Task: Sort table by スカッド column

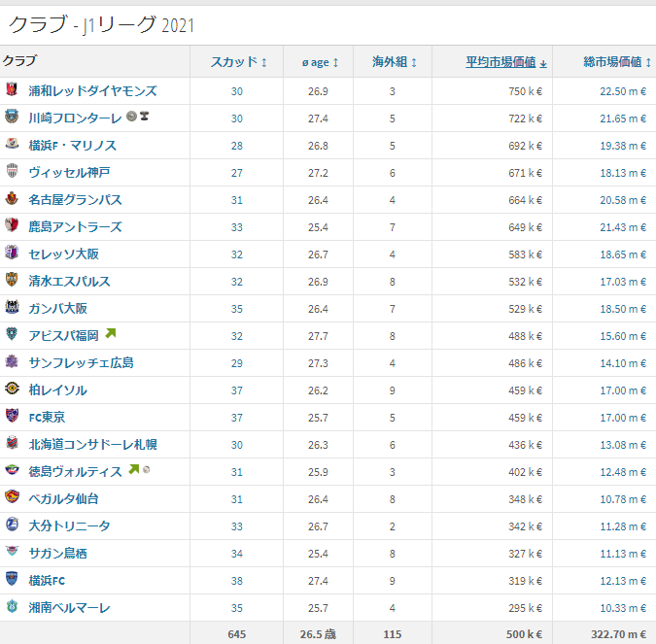Action: 238,62
